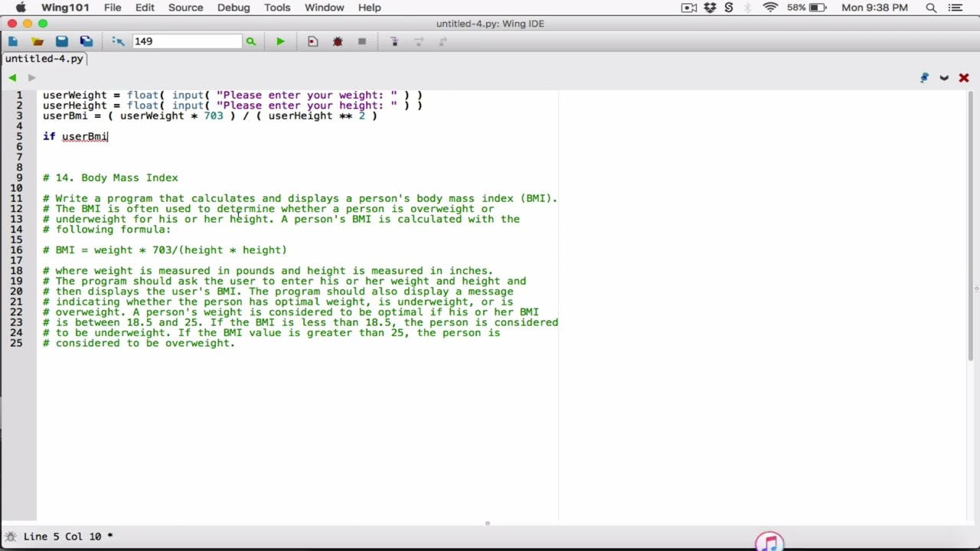The image size is (980, 551).
Task: Open the editor options chevron menu
Action: point(944,77)
